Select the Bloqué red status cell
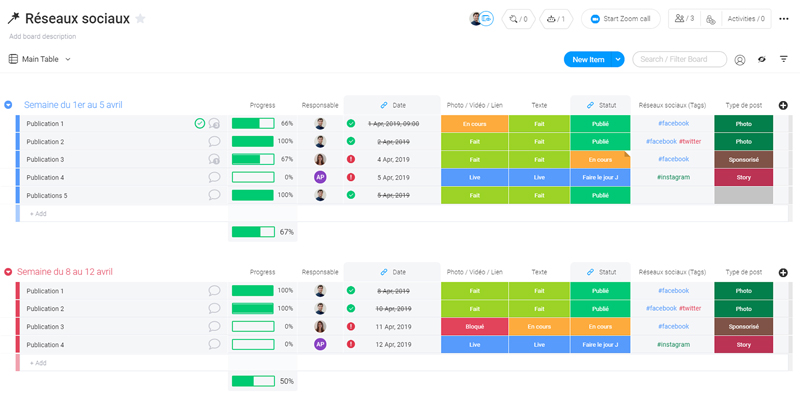This screenshot has height=398, width=800. tap(474, 327)
